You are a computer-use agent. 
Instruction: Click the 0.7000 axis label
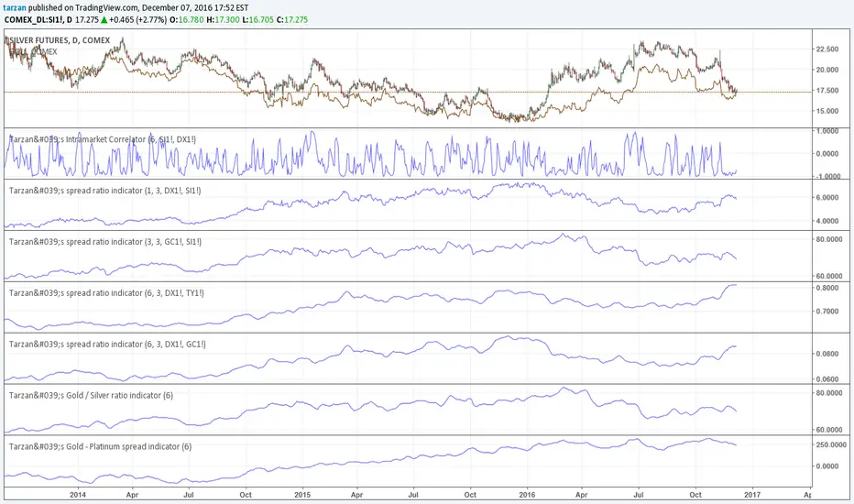click(827, 312)
